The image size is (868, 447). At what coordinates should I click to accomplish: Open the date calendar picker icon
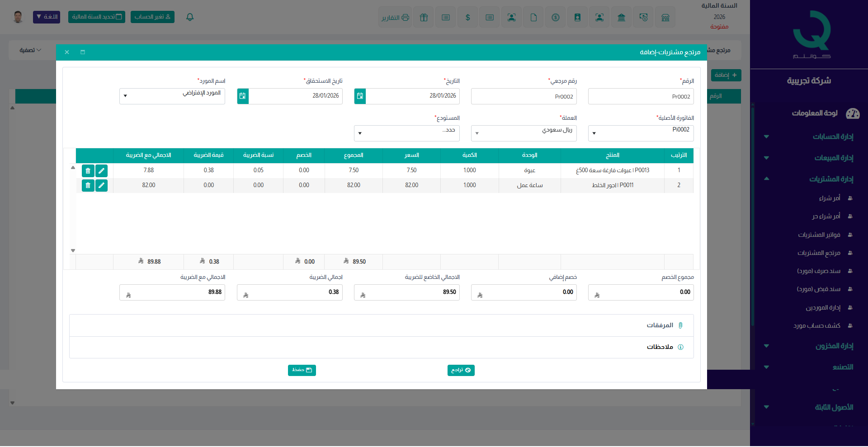(360, 96)
